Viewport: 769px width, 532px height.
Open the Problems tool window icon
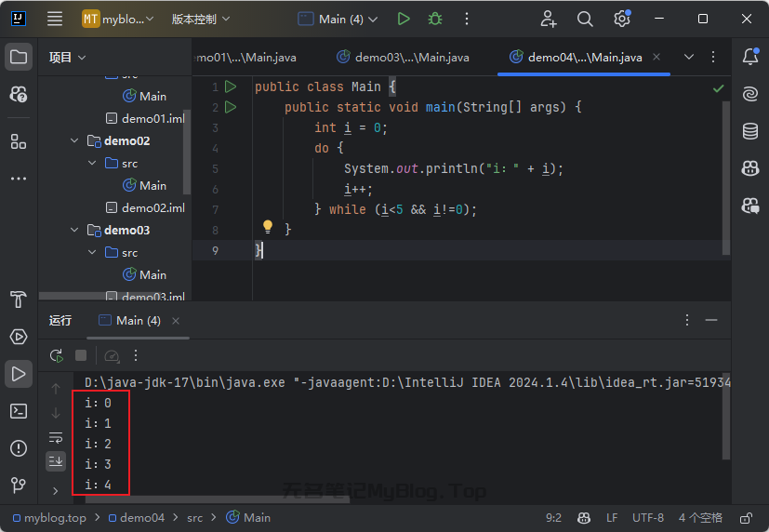tap(19, 448)
